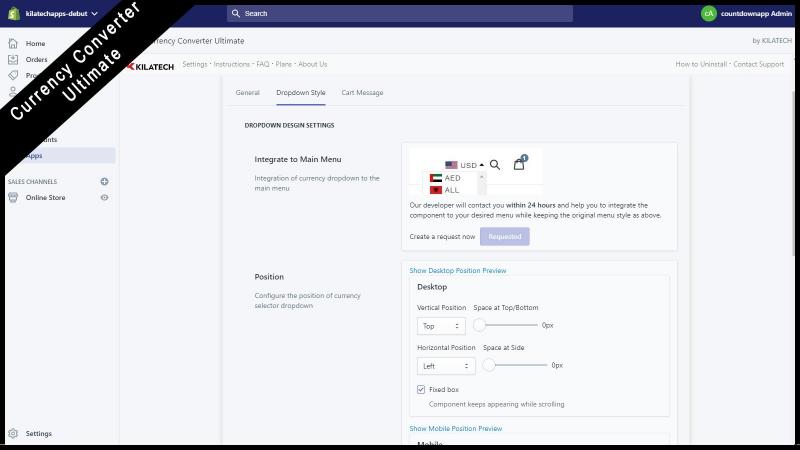
Task: Toggle the Fixed box checkbox
Action: 421,390
